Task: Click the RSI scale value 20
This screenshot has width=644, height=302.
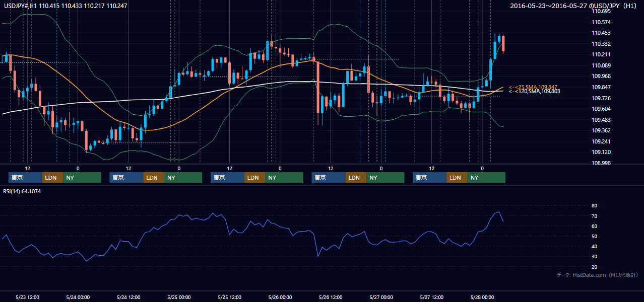Action: [595, 267]
